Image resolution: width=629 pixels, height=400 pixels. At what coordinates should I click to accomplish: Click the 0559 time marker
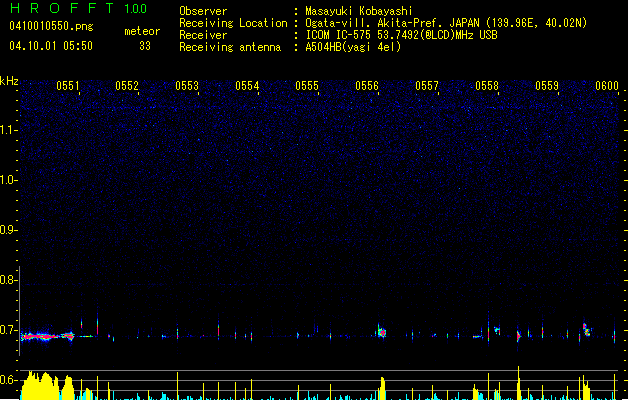[547, 86]
